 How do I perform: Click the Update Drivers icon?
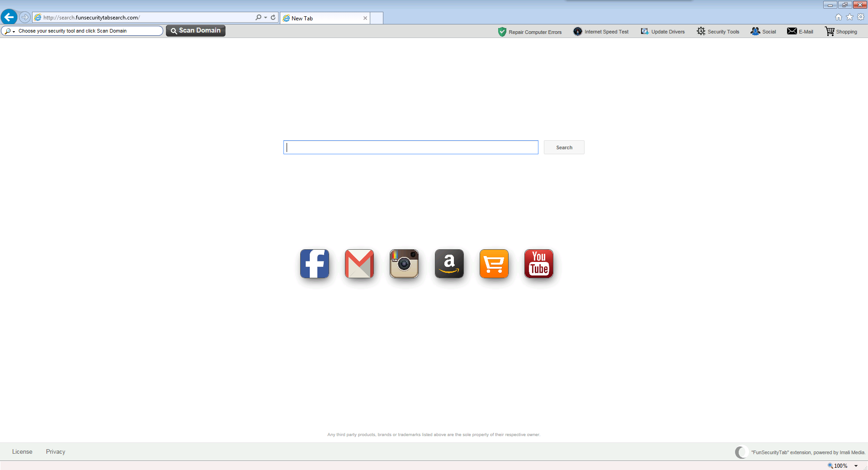645,31
